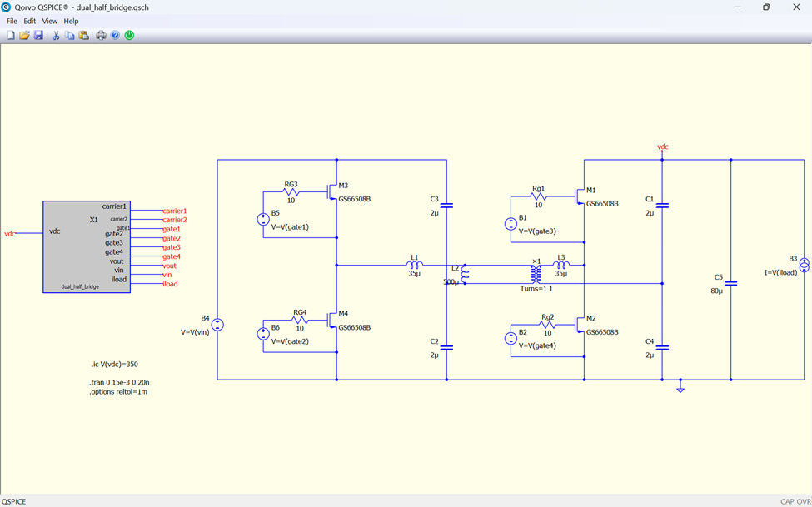Viewport: 812px width, 507px height.
Task: Click the Paste clipboard icon
Action: tap(83, 35)
